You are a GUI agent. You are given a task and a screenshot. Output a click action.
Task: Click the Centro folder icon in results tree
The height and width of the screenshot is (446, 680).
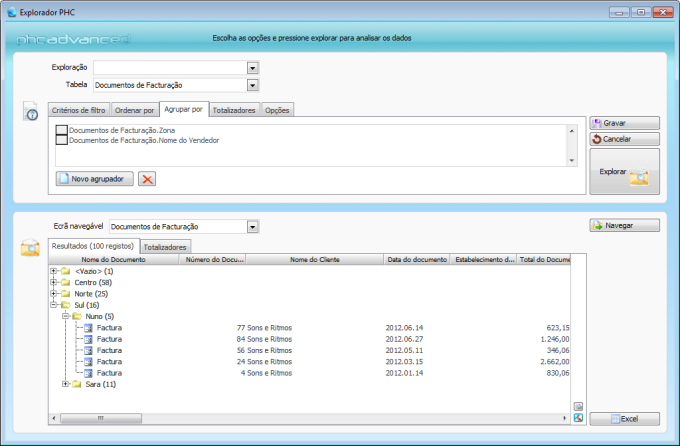click(x=65, y=283)
